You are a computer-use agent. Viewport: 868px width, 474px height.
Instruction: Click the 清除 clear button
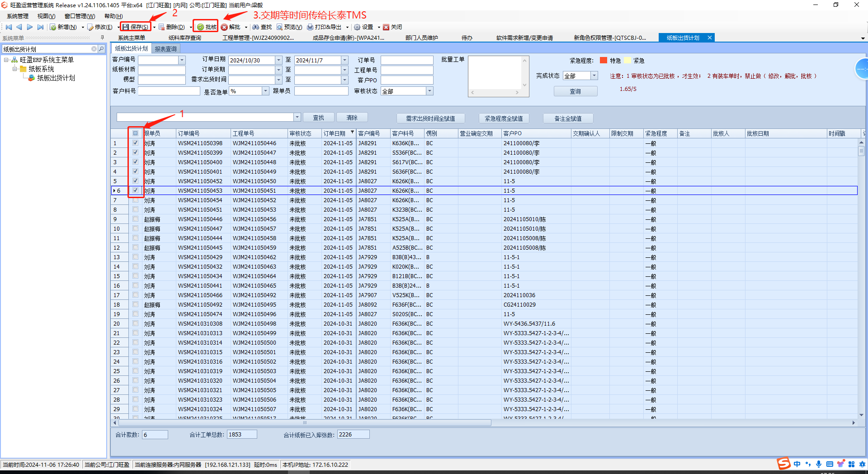352,118
